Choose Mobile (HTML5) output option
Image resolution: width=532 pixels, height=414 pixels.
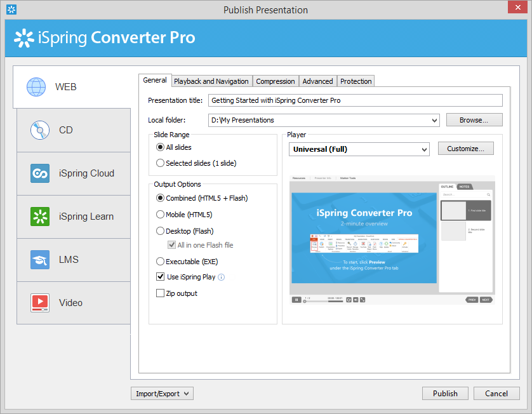160,215
